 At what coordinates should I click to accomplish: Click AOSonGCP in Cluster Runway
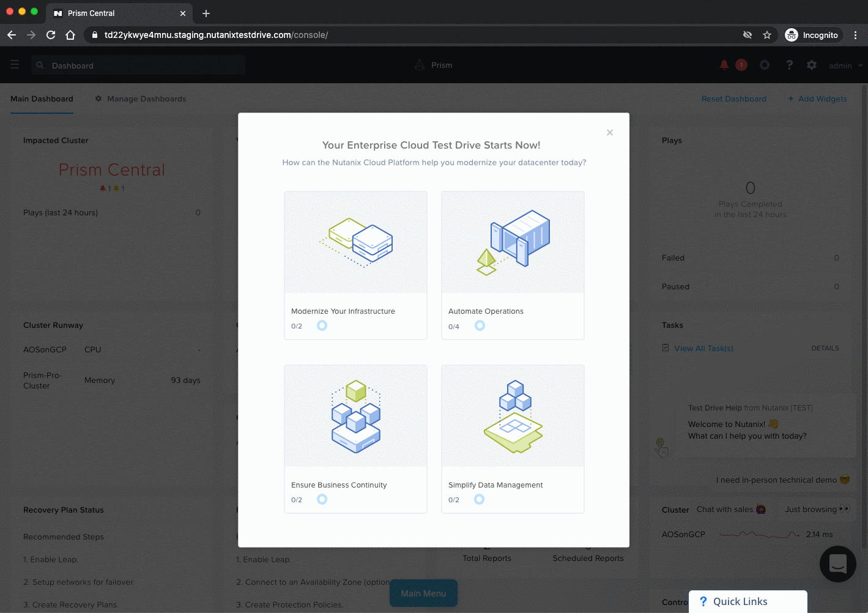click(x=45, y=350)
